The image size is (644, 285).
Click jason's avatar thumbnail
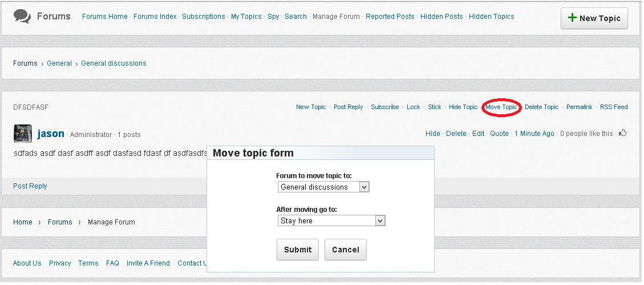(x=22, y=134)
